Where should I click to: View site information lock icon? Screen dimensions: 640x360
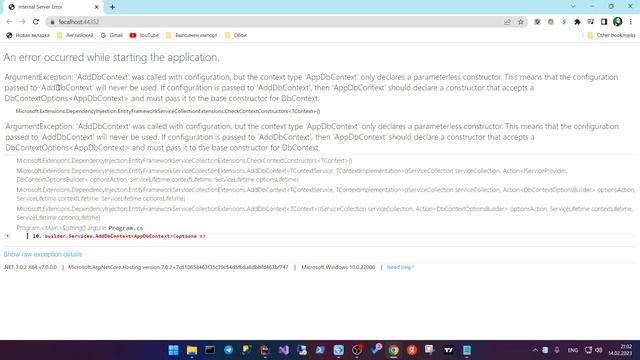click(x=52, y=22)
